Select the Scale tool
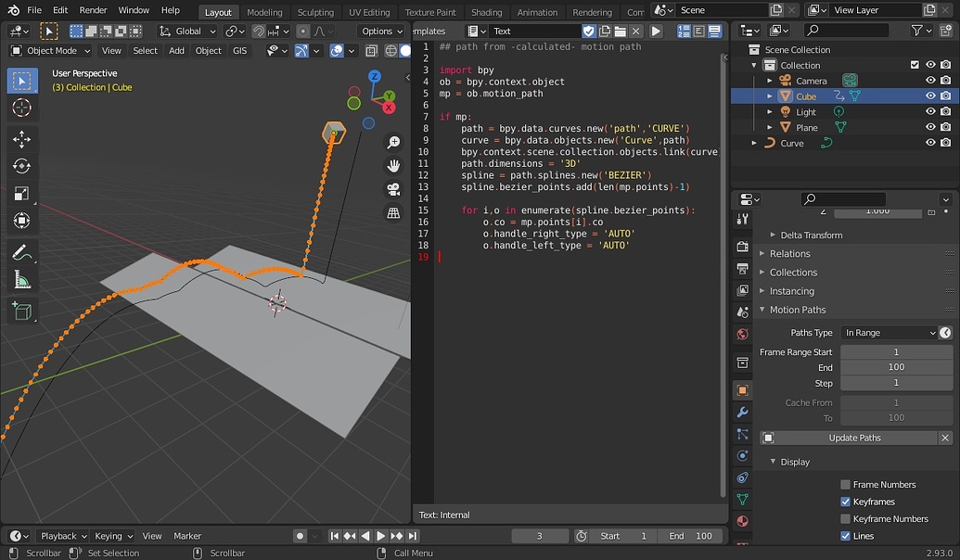 (22, 194)
